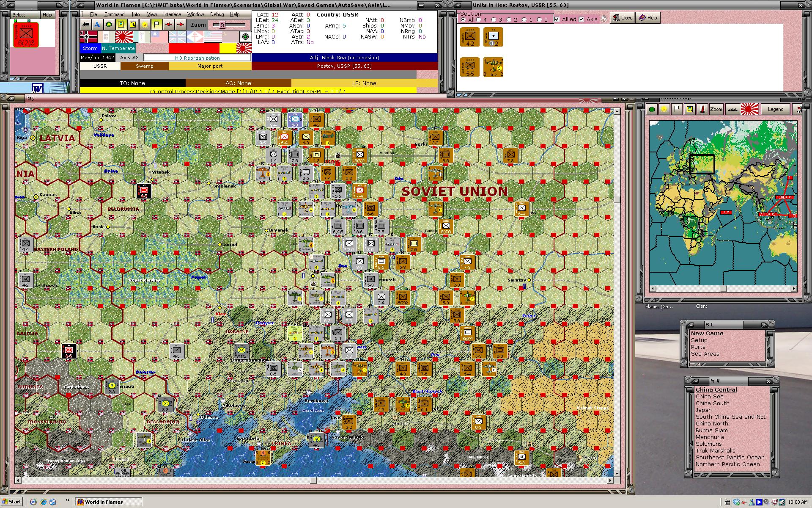Click the green hexagon icon in Global Map toolbar

click(x=652, y=109)
